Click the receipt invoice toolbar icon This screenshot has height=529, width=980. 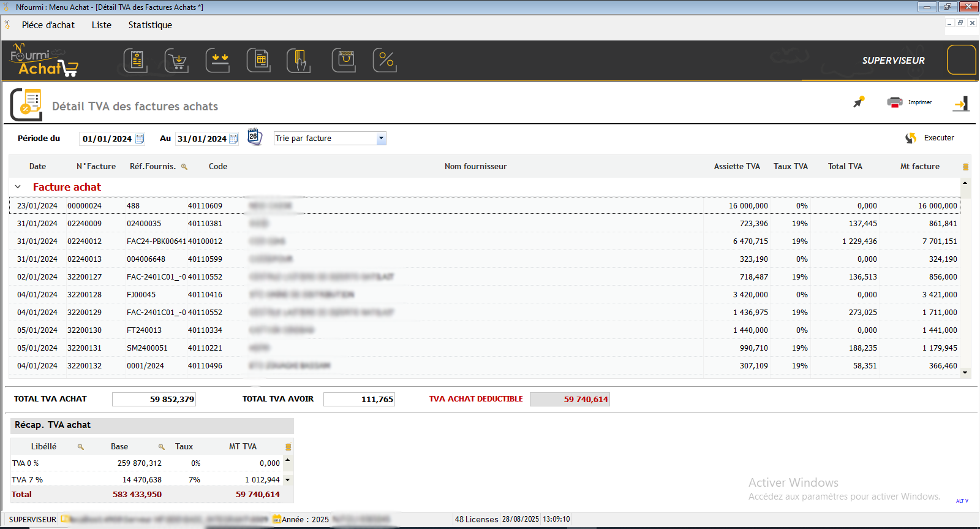[x=135, y=60]
